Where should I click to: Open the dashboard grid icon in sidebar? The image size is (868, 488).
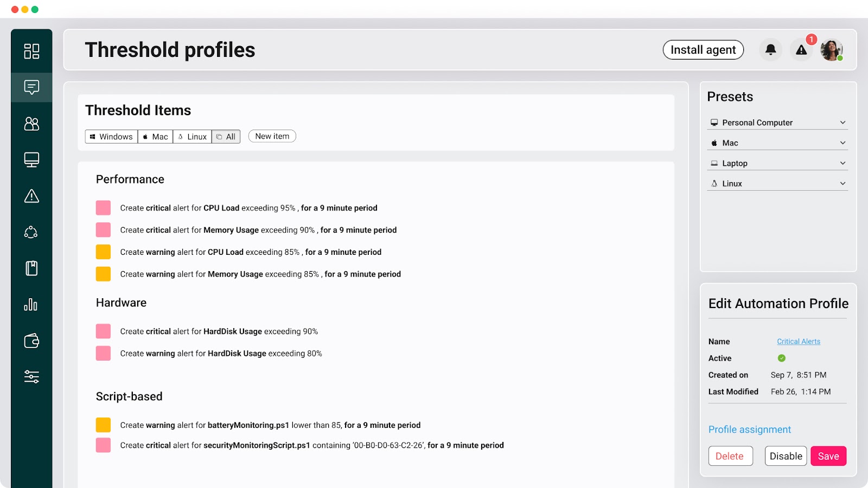[31, 51]
